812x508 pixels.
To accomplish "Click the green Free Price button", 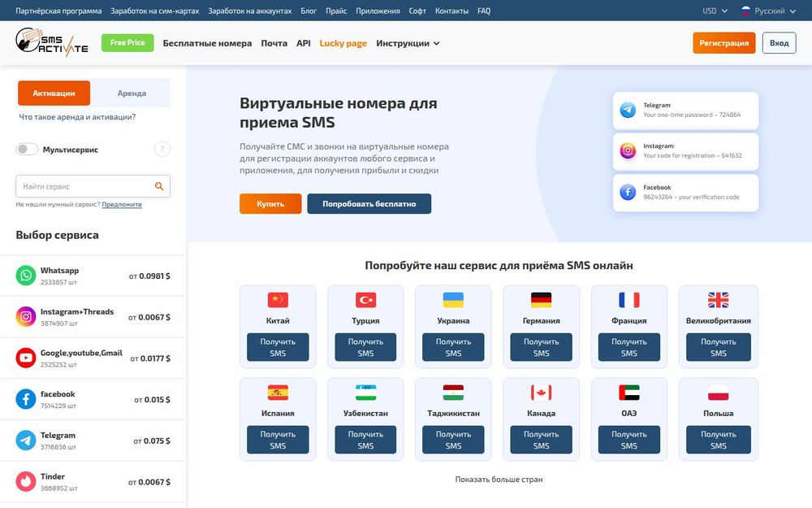I will (127, 42).
